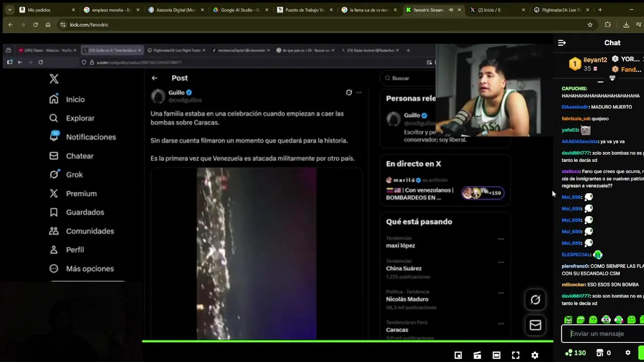
Task: Switch to the '(2) Inicio / X' tab
Action: pos(497,10)
